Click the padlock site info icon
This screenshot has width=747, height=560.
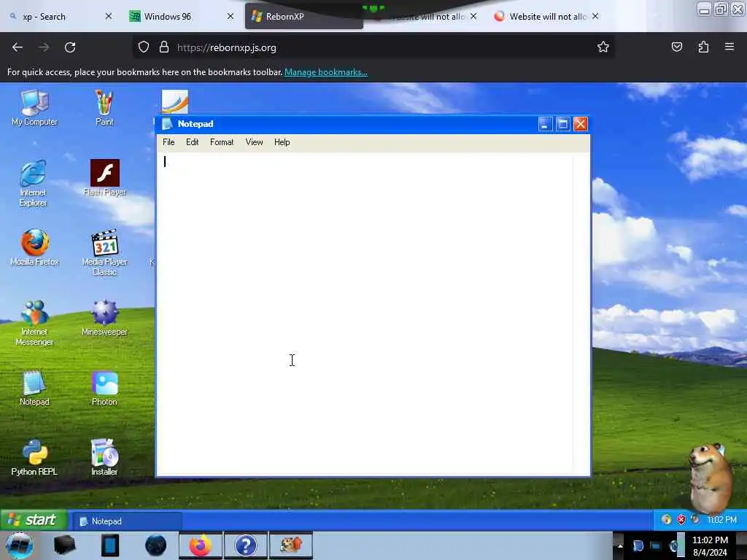pyautogui.click(x=164, y=47)
